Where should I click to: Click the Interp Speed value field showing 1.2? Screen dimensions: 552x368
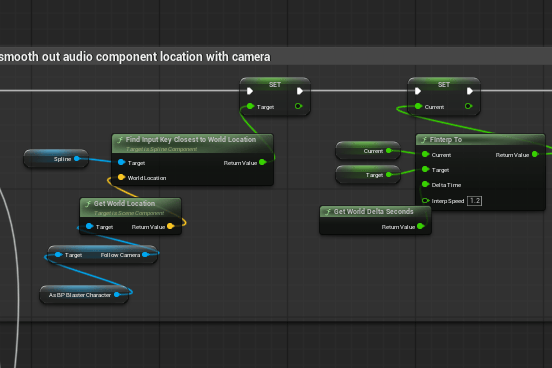(474, 201)
